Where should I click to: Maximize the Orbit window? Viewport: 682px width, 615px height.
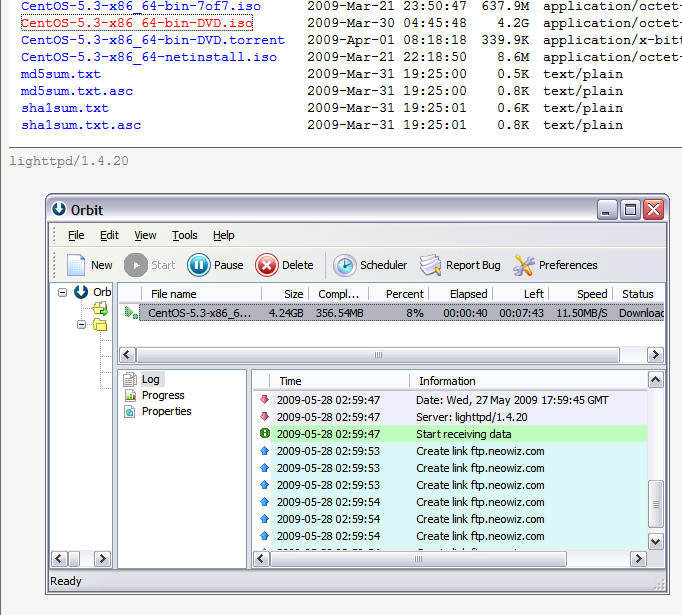pyautogui.click(x=630, y=210)
